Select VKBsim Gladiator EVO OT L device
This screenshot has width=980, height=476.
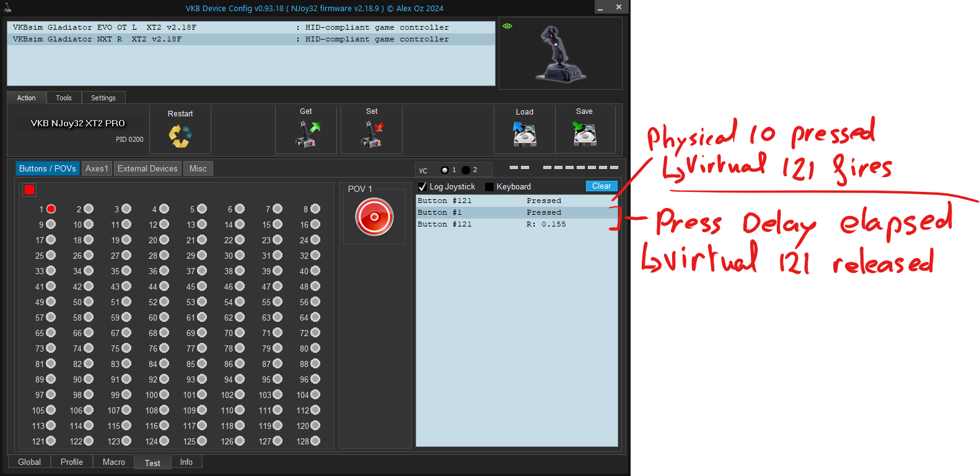251,27
